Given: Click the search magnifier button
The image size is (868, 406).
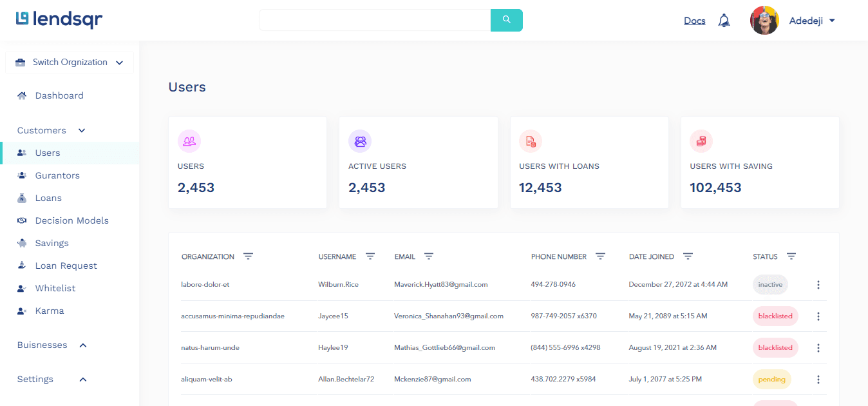Looking at the screenshot, I should click(x=507, y=20).
